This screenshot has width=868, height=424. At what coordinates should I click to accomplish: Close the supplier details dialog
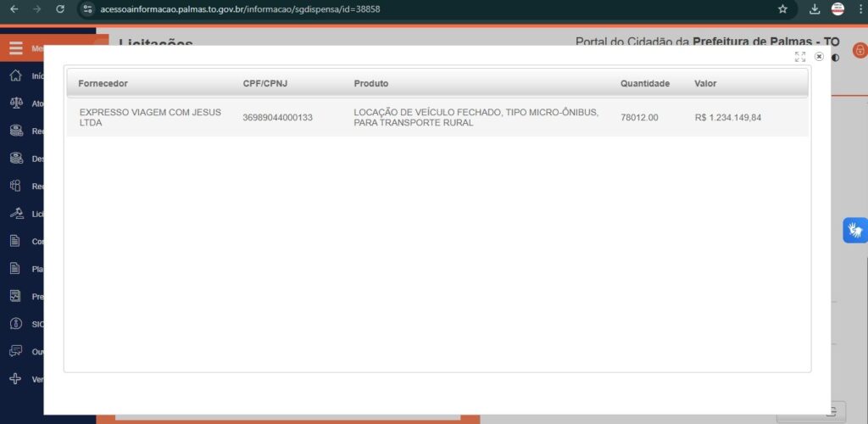tap(819, 57)
